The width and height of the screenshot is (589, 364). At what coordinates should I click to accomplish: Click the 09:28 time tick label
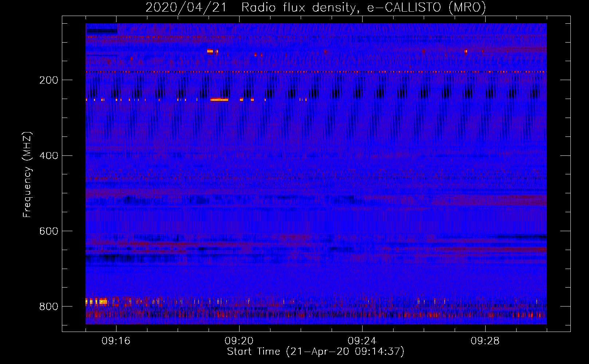pos(485,341)
